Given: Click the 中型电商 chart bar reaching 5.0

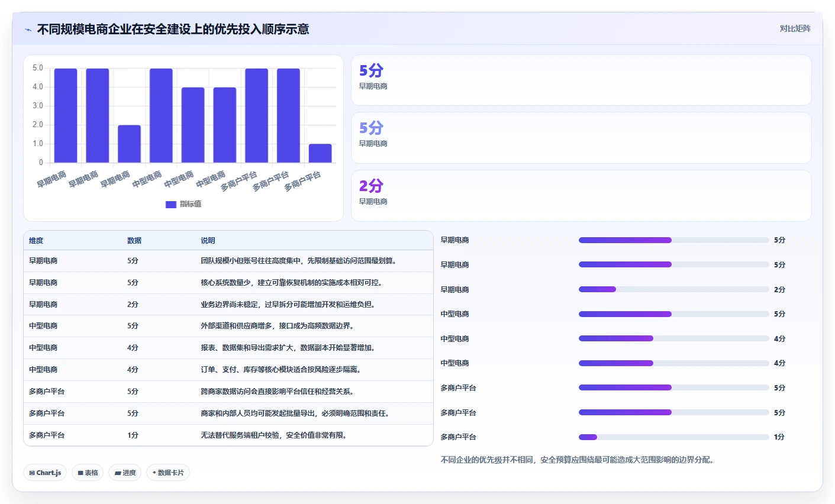Looking at the screenshot, I should [161, 115].
